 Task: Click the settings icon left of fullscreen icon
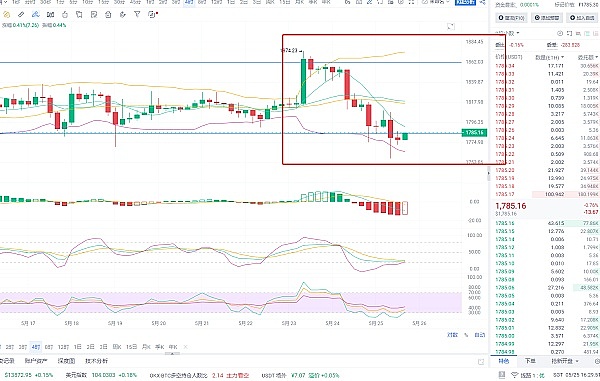tap(401, 2)
